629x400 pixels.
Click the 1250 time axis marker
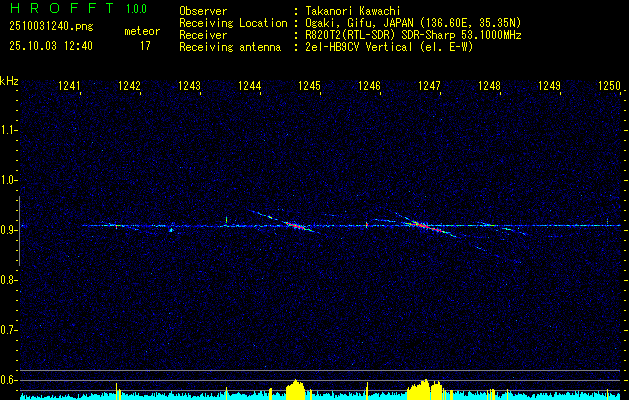point(609,85)
